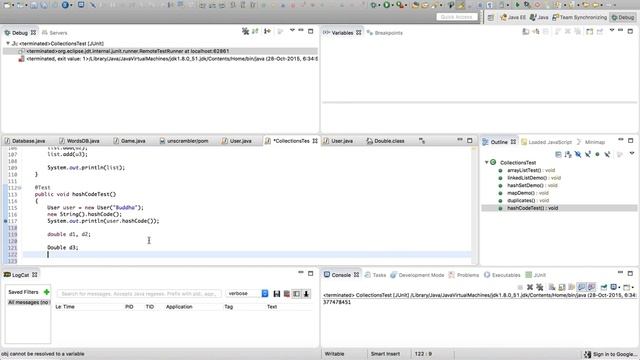Switch to the JUnit tab
Screen dimensions: 640x360
tap(536, 275)
